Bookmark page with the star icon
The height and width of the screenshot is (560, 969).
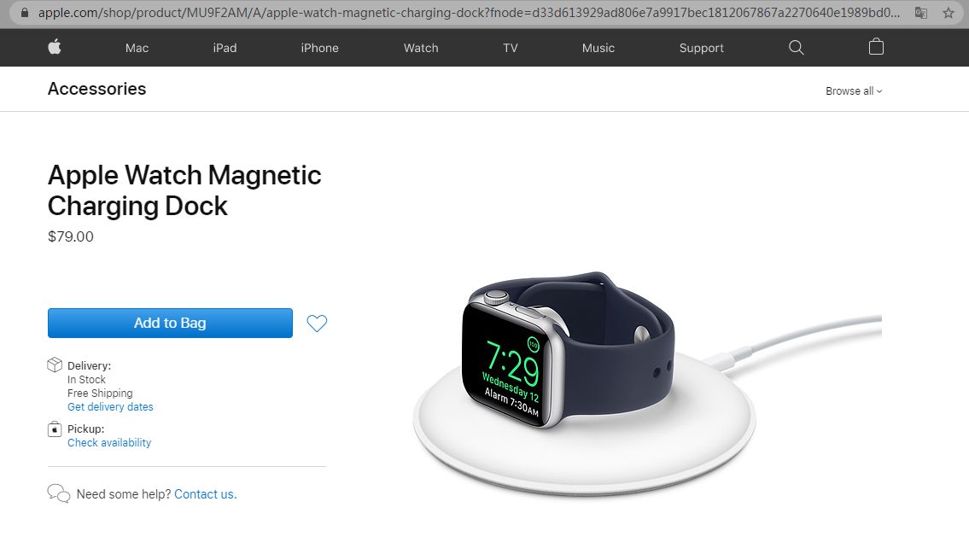point(948,13)
